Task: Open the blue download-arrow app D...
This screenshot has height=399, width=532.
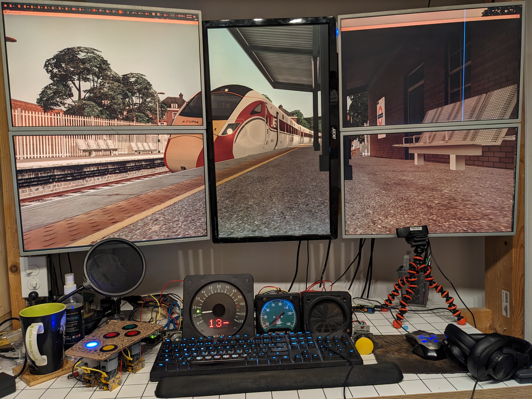Action: (x=89, y=10)
